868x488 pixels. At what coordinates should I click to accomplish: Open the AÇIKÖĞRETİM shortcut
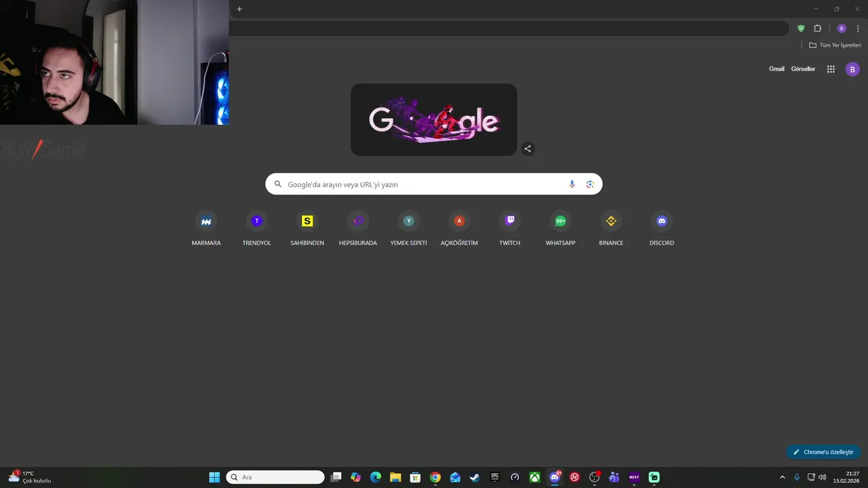459,229
